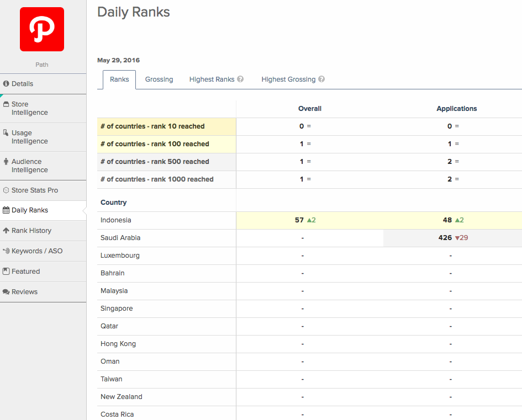The image size is (522, 420).
Task: Click Overall value for rank 10 reached
Action: coord(302,126)
